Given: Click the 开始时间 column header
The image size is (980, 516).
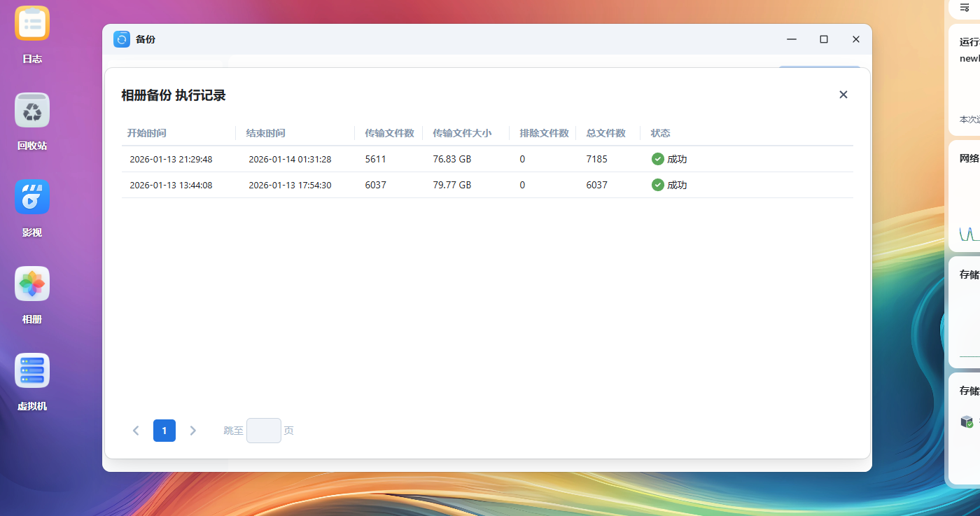Looking at the screenshot, I should tap(146, 133).
